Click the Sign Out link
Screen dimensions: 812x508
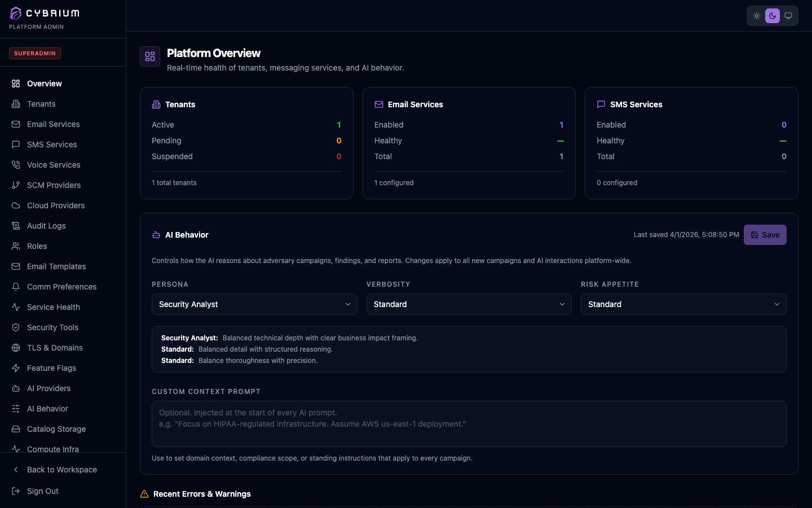click(x=63, y=491)
